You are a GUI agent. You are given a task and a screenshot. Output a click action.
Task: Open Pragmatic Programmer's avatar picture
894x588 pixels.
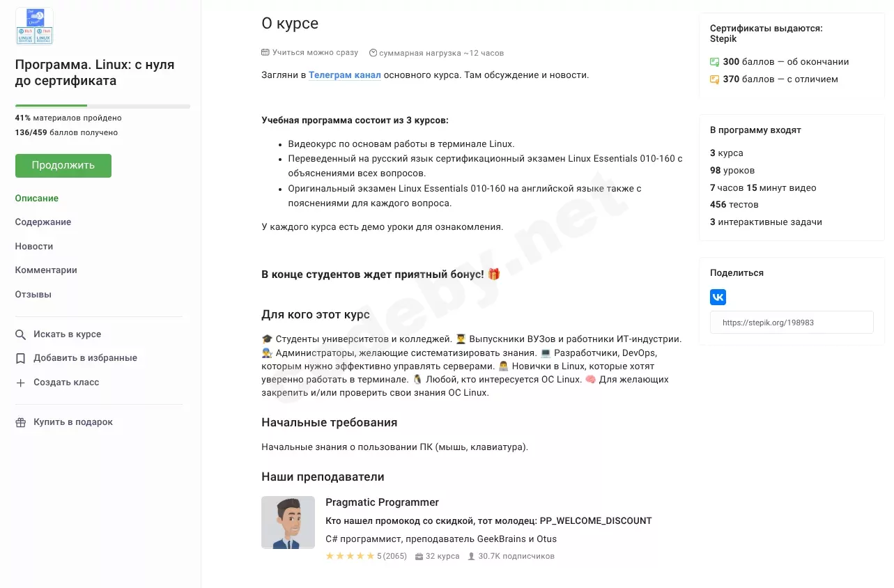point(288,523)
